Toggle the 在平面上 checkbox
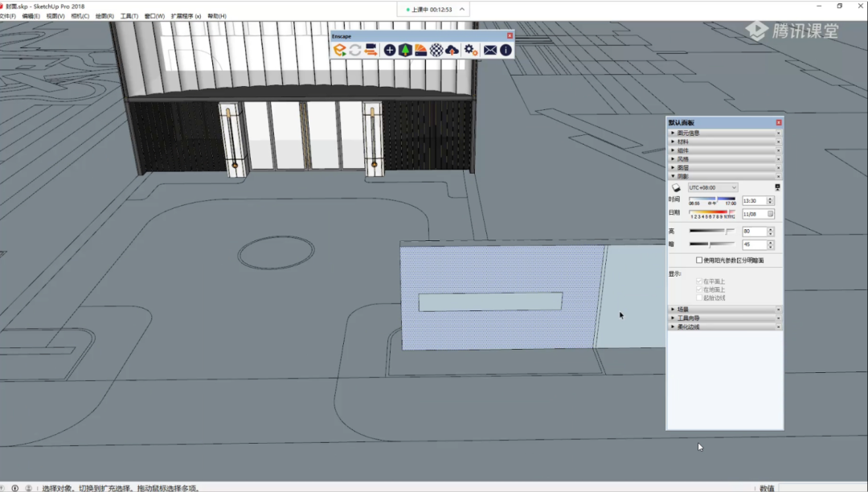 click(x=699, y=281)
